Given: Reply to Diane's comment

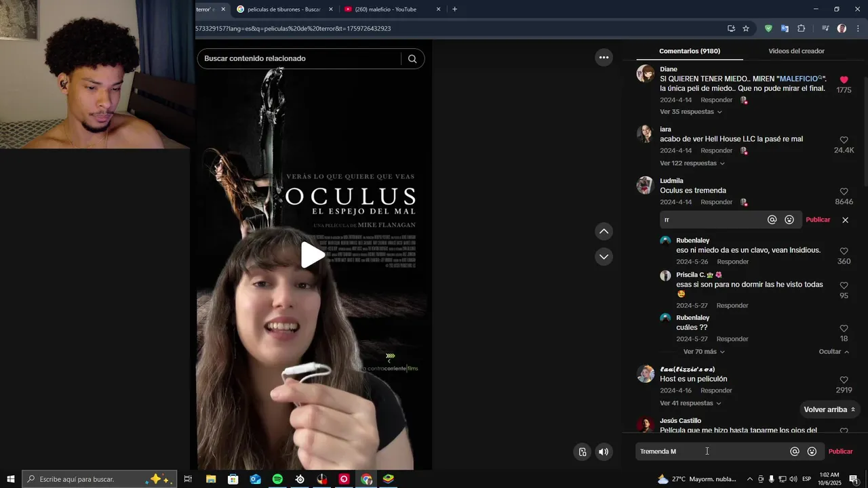Looking at the screenshot, I should click(716, 100).
